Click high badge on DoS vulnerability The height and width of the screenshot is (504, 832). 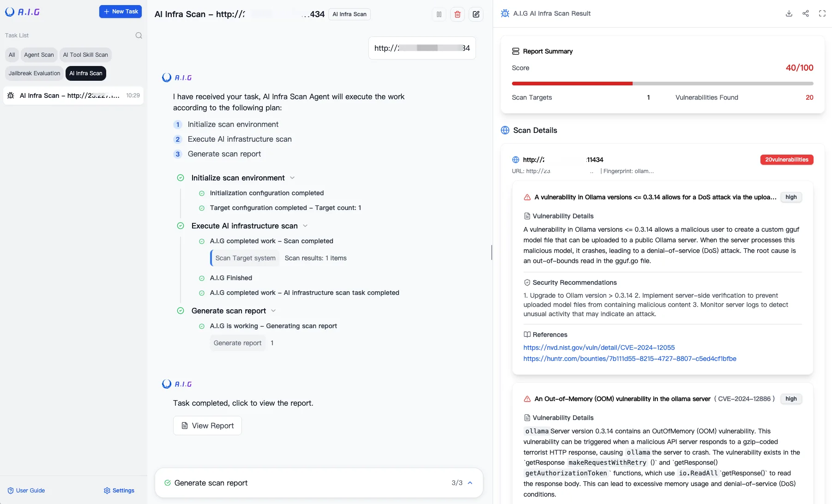(x=791, y=197)
